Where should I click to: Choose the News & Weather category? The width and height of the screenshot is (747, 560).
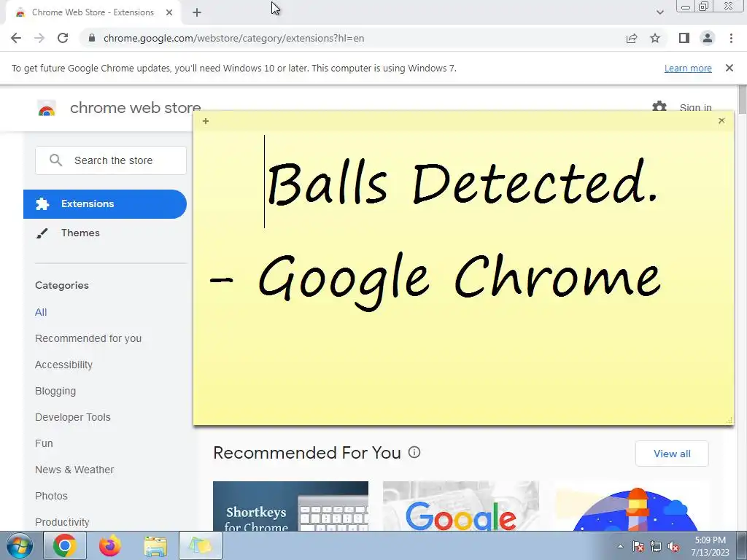pyautogui.click(x=74, y=470)
